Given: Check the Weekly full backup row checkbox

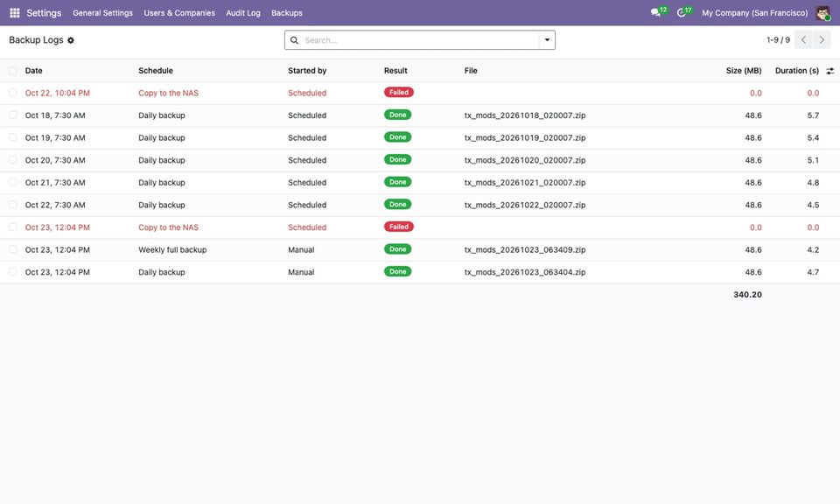Looking at the screenshot, I should [x=13, y=249].
